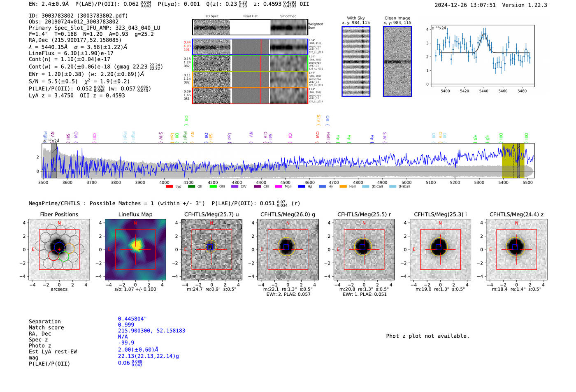Image resolution: width=576 pixels, height=392 pixels.
Task: Click the EWr: 1, PLAE: 0.051 caption
Action: 365,295
